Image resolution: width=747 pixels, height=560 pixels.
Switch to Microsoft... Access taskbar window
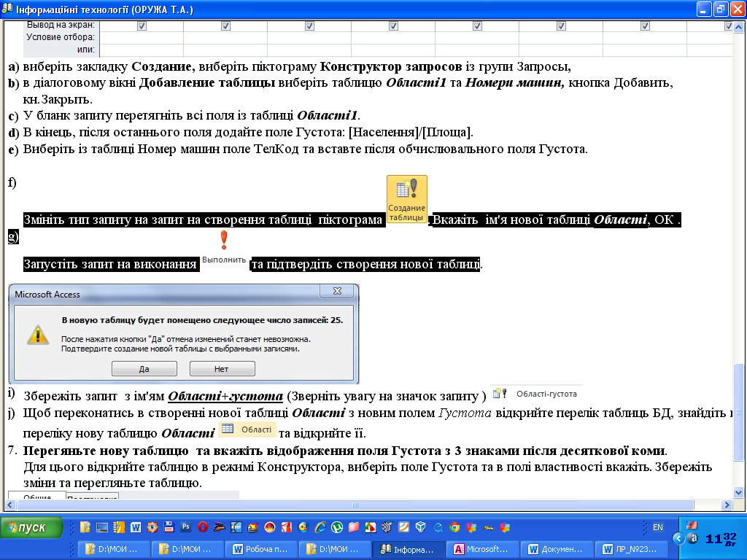click(x=481, y=549)
